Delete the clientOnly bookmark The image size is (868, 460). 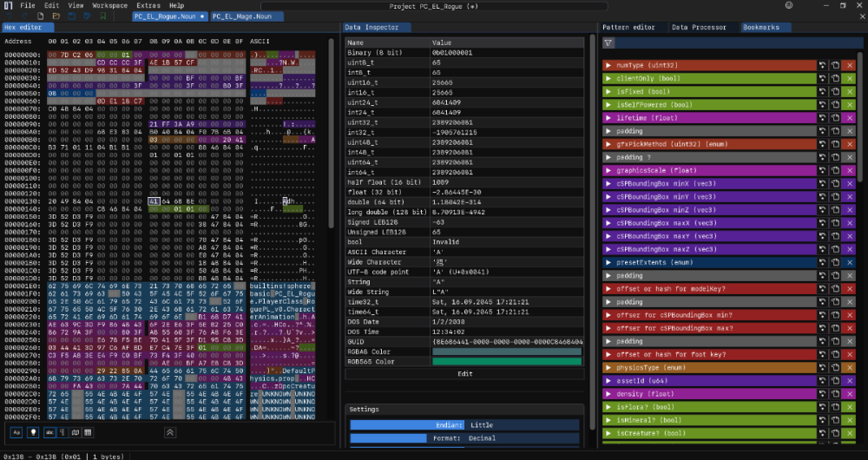[850, 78]
